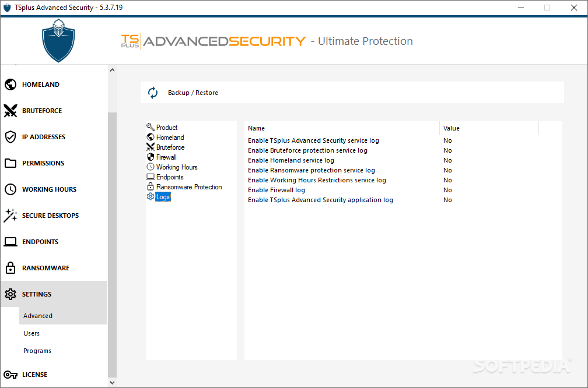
Task: Click the Working Hours clock icon in sidebar
Action: (10, 189)
